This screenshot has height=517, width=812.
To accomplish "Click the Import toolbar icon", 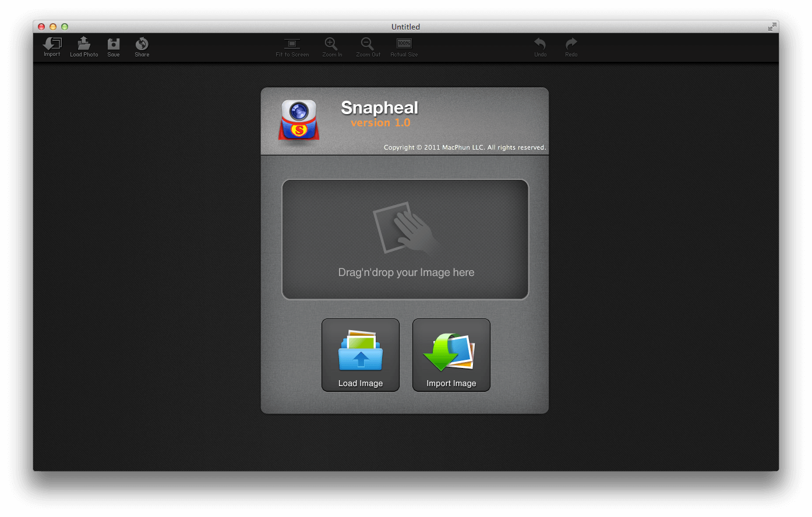I will coord(52,47).
